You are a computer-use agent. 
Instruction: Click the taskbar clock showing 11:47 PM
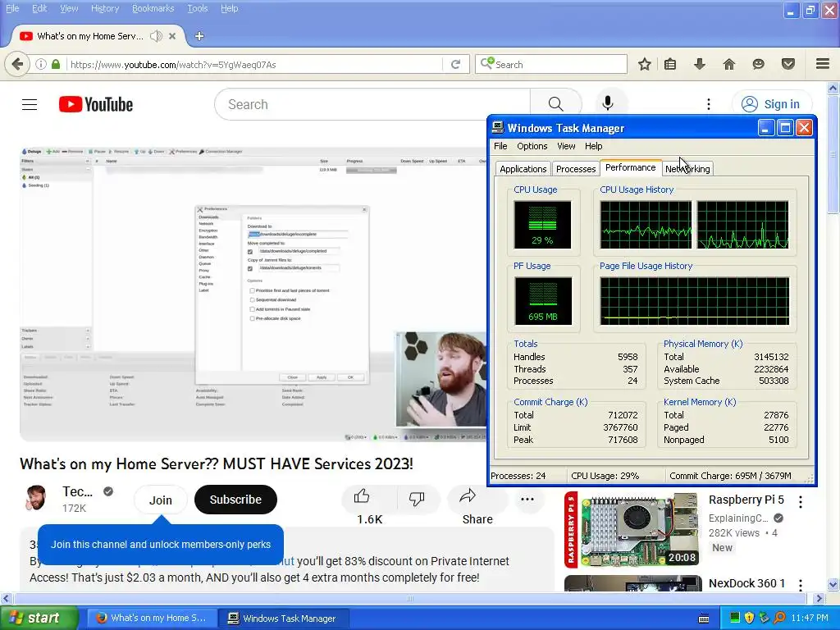point(810,618)
